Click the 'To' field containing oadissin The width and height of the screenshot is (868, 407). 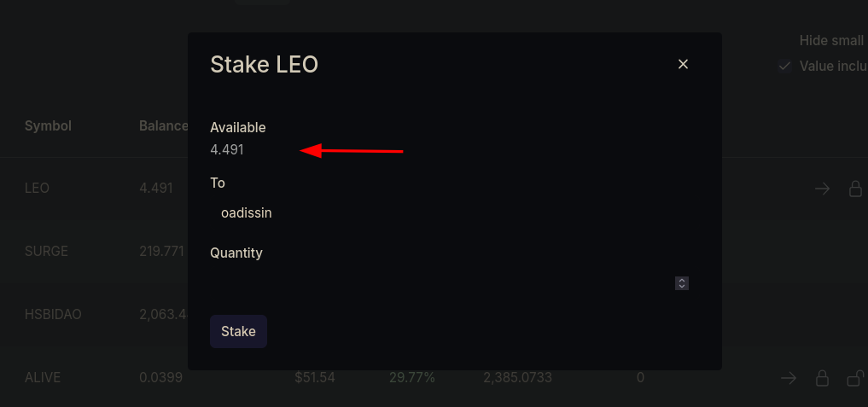(444, 213)
